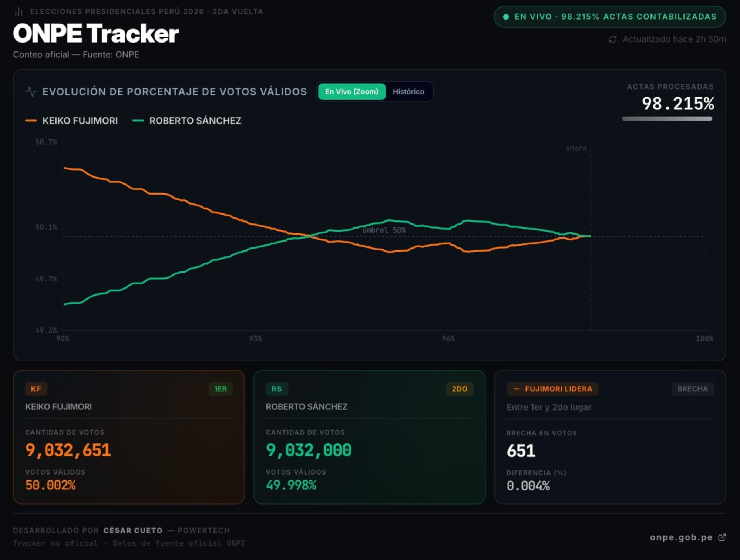The image size is (740, 560).
Task: Click 'Actualizado hace 2h 50m' text
Action: tap(674, 39)
